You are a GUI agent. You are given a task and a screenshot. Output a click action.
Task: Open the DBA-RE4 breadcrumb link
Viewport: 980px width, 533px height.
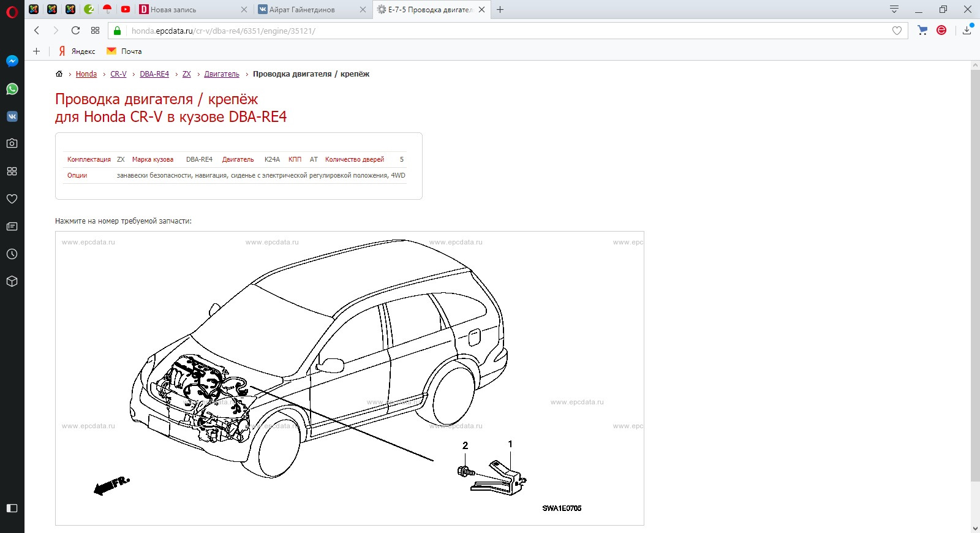point(154,74)
